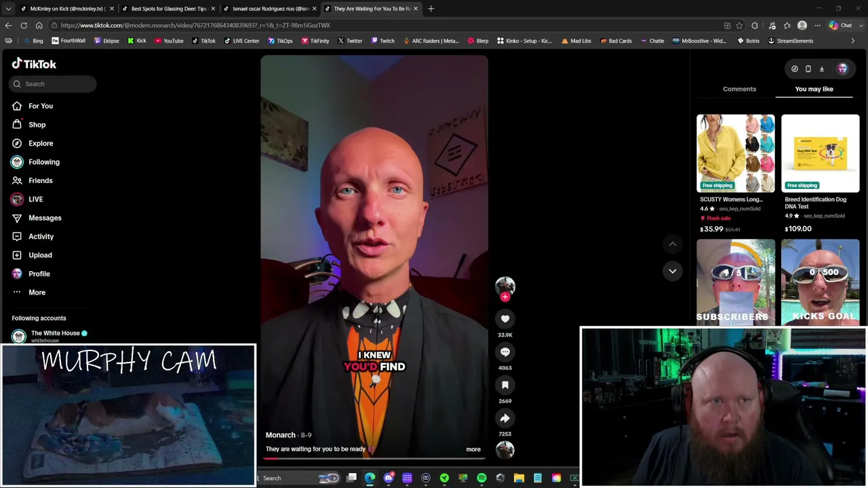868x488 pixels.
Task: Open a new browser tab
Action: pyautogui.click(x=431, y=9)
